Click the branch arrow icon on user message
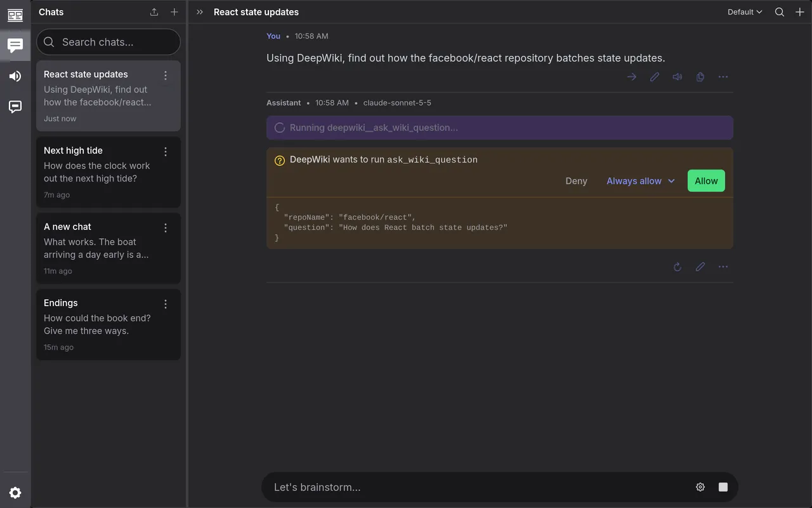Image resolution: width=812 pixels, height=508 pixels. pos(632,77)
